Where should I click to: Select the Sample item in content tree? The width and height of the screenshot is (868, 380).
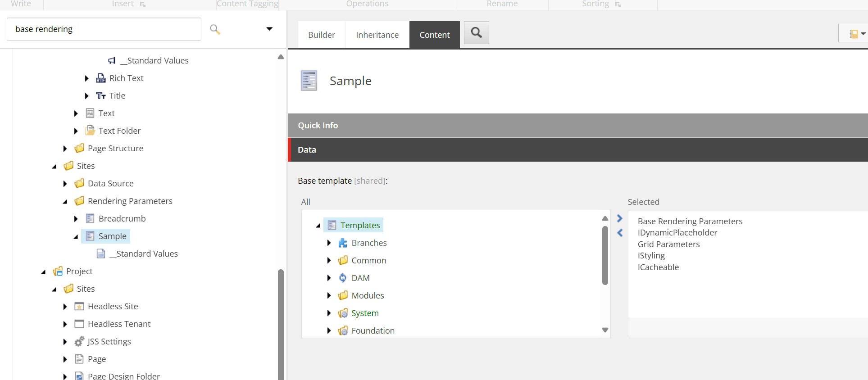point(112,236)
